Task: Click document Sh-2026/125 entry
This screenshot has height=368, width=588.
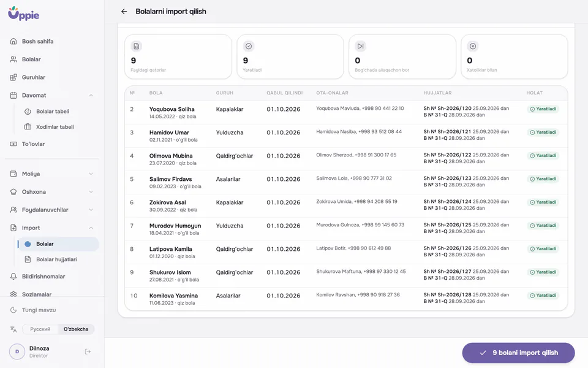Action: 466,225
